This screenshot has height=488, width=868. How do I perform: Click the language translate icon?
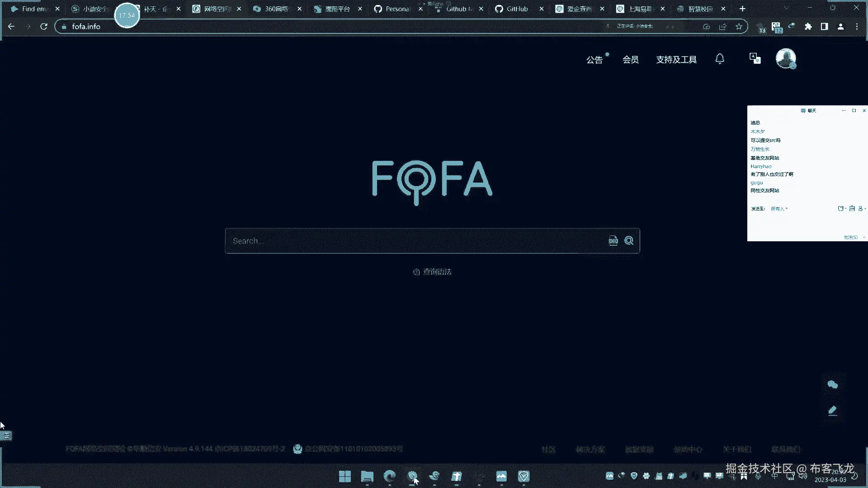(755, 59)
